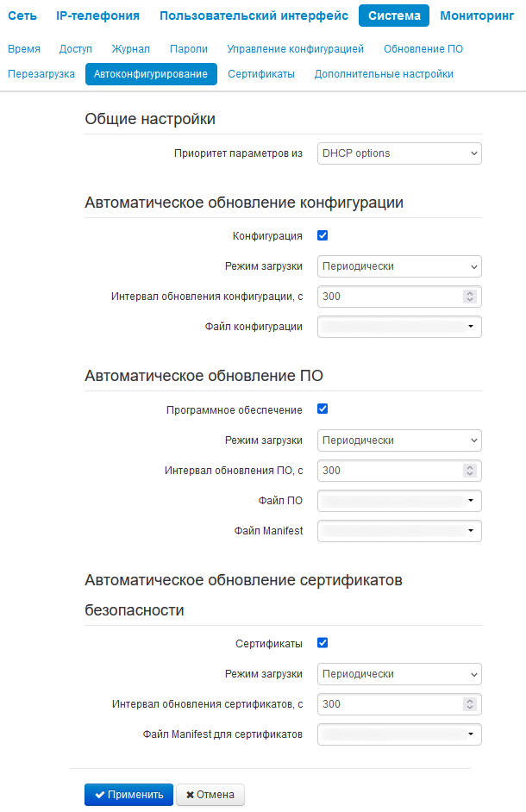Expand Режим загрузки under configuration update

click(399, 266)
